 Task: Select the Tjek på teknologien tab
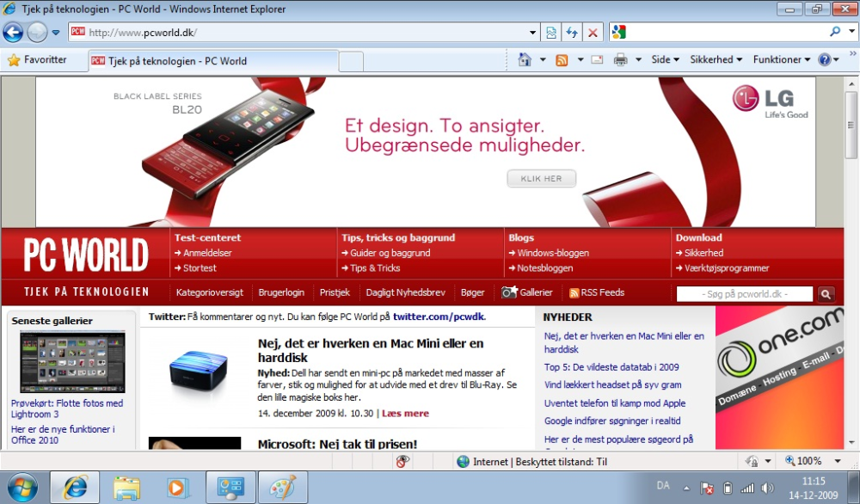[212, 61]
